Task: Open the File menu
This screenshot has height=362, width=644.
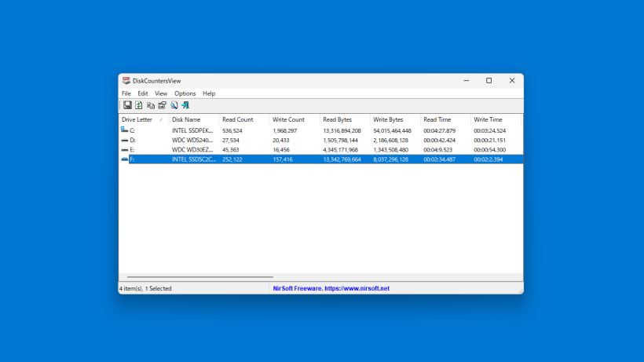Action: pyautogui.click(x=126, y=93)
